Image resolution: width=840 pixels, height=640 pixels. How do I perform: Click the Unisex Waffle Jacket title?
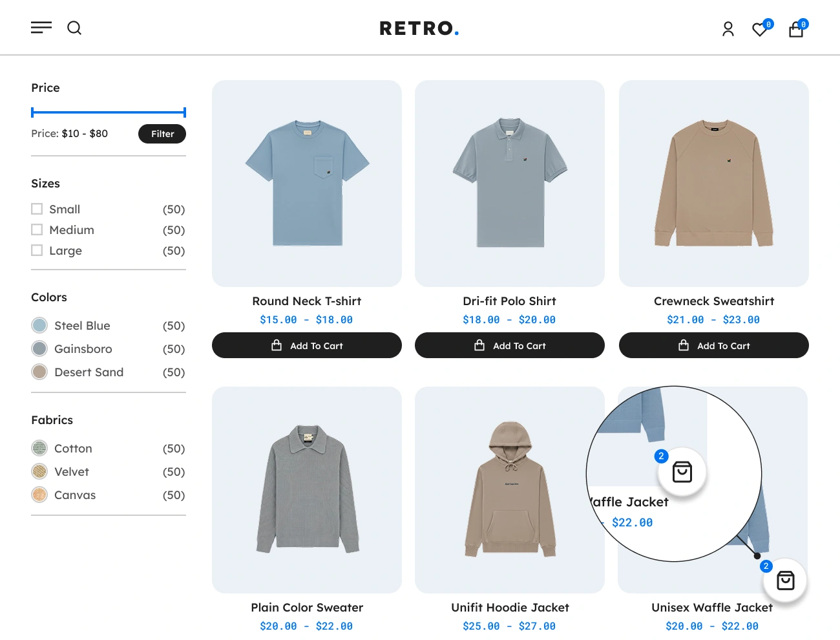(712, 608)
